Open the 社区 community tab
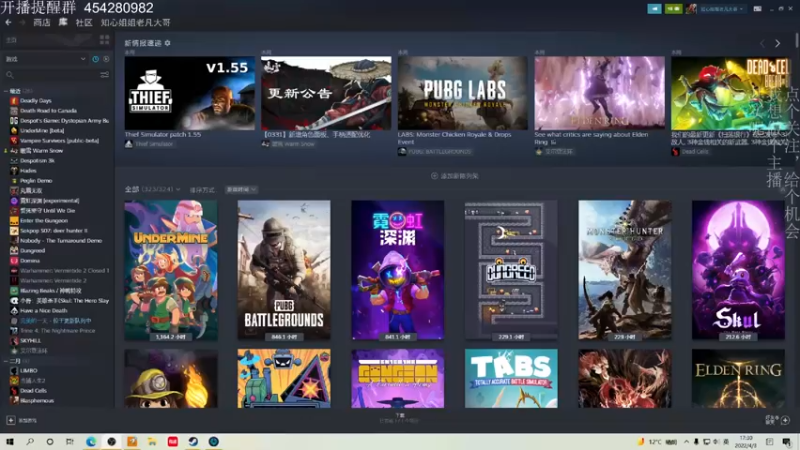The width and height of the screenshot is (800, 450). pyautogui.click(x=84, y=22)
